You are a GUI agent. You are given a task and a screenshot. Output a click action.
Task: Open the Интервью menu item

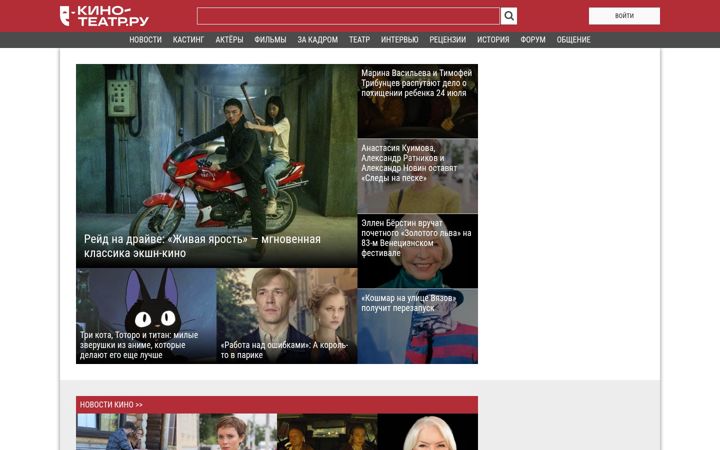pyautogui.click(x=399, y=40)
